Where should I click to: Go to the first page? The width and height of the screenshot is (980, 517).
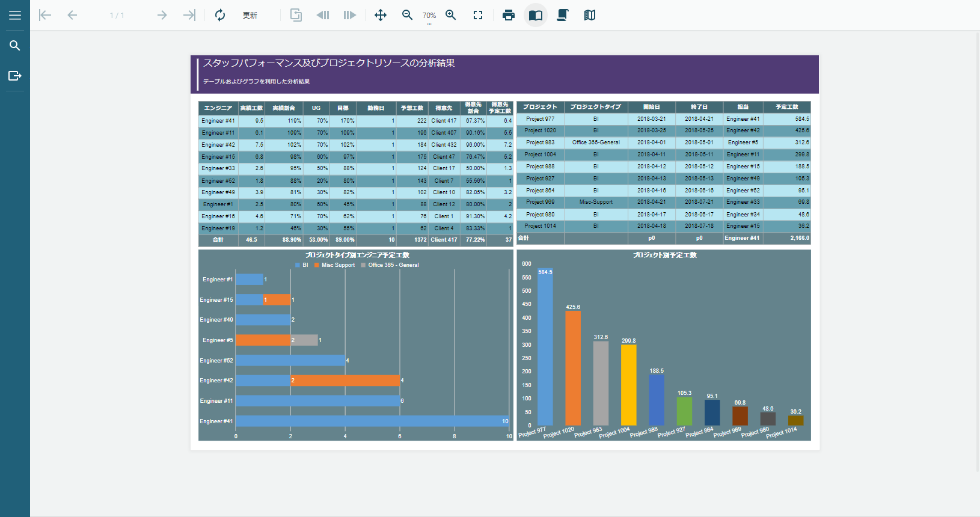click(45, 15)
